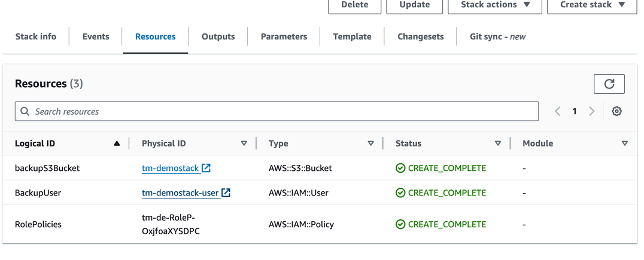Viewport: 644px width, 260px height.
Task: Focus the Search resources field
Action: 277,112
